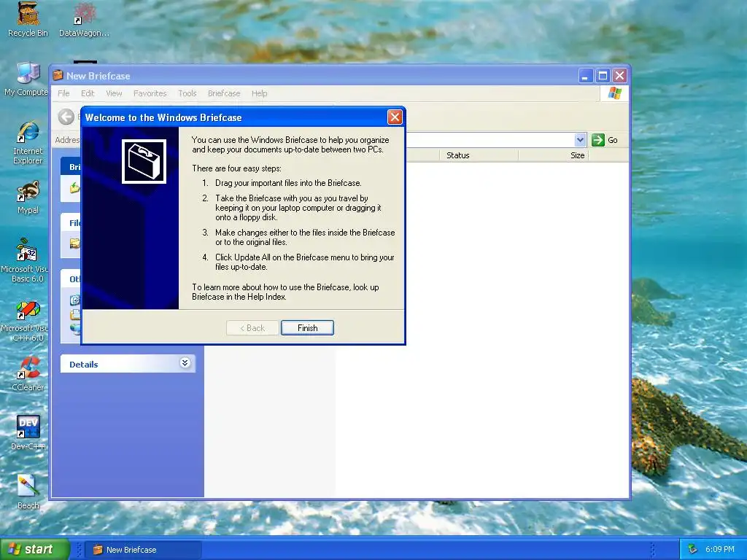Select the My Computer desktop icon

tap(26, 79)
